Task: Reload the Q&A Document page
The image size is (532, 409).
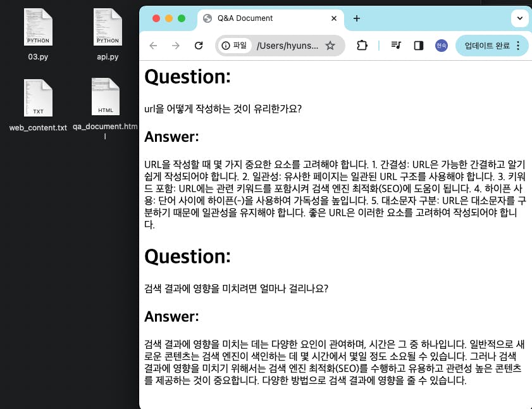Action: 199,46
